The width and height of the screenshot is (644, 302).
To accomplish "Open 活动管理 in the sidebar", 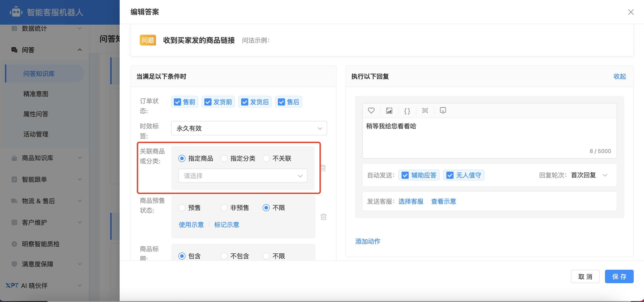I will (36, 134).
